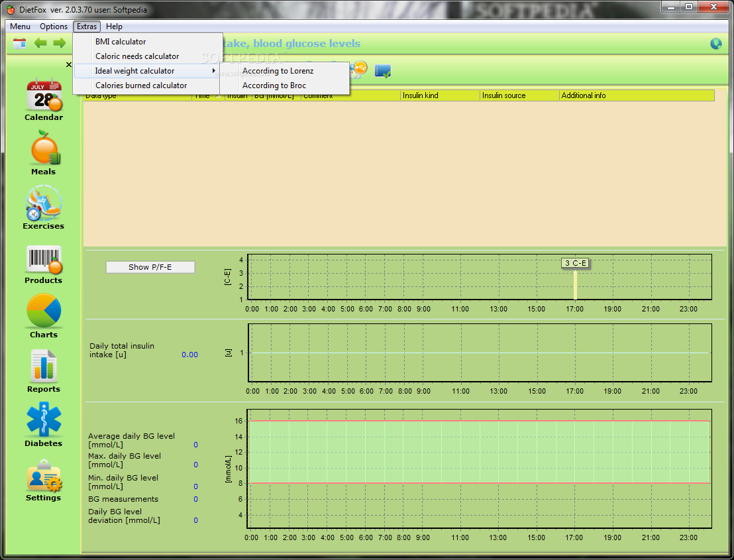Viewport: 734px width, 560px height.
Task: Click the Show P/F-E button
Action: (150, 267)
